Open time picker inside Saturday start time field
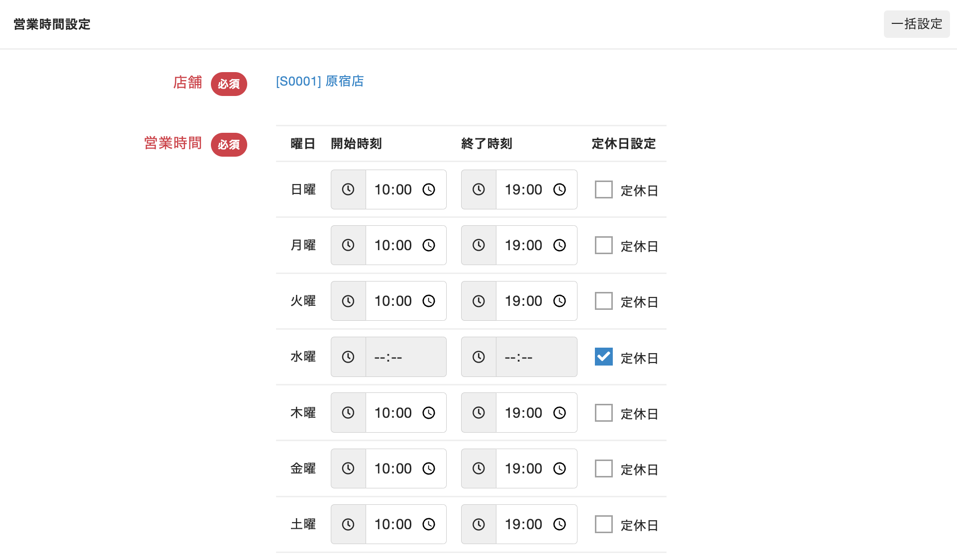 pyautogui.click(x=429, y=524)
